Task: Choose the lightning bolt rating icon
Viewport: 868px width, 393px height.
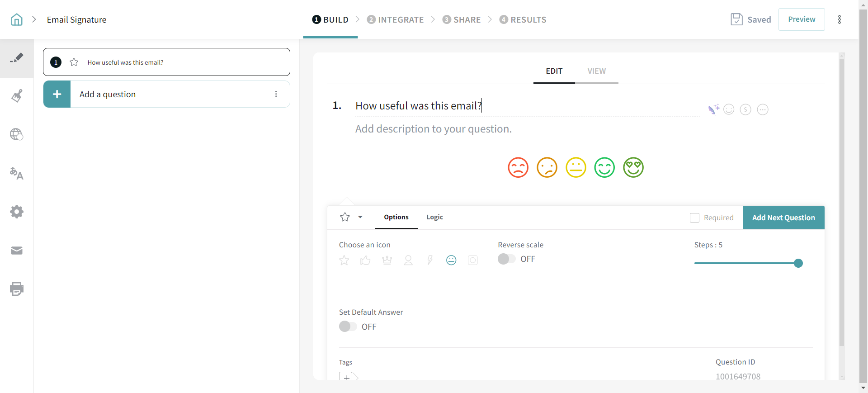Action: pyautogui.click(x=430, y=260)
